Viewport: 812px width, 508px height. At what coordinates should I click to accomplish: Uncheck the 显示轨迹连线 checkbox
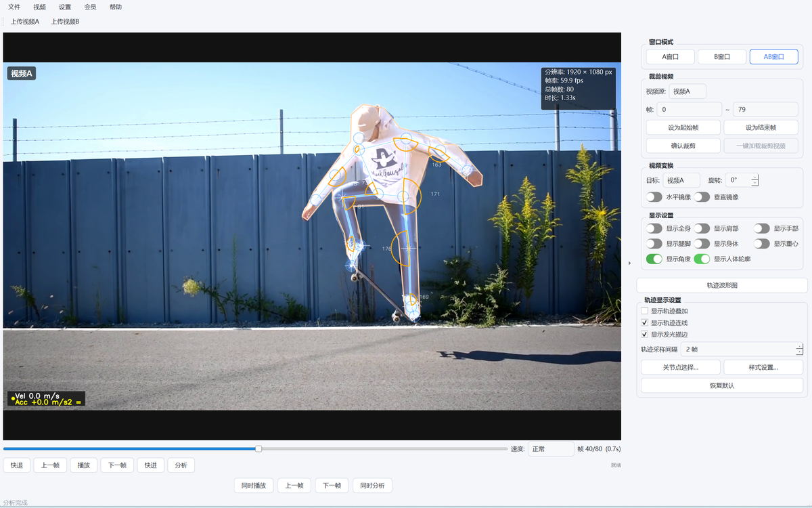pyautogui.click(x=645, y=323)
